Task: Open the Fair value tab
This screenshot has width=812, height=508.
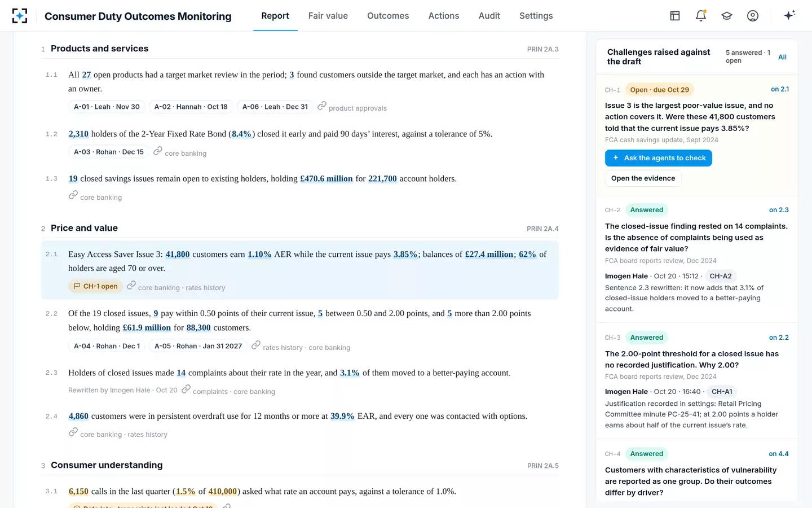Action: click(328, 16)
